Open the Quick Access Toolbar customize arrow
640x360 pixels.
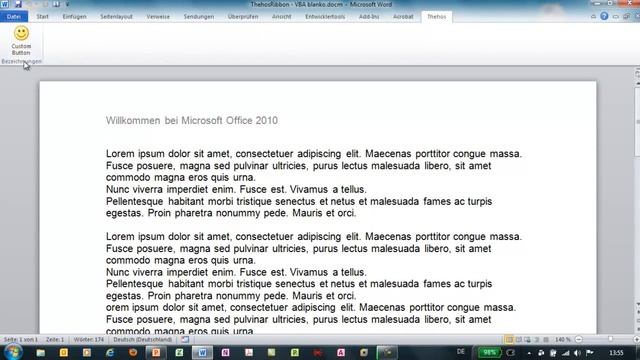[x=67, y=4]
